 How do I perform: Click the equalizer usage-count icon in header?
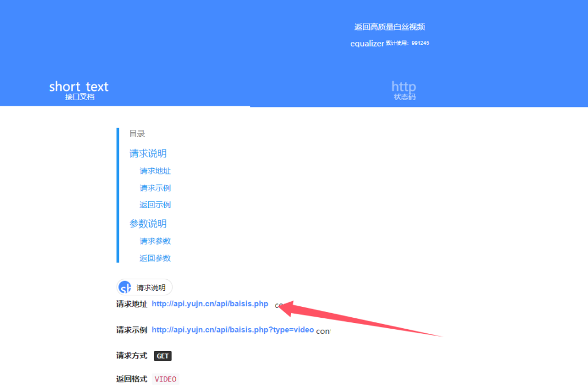(x=367, y=44)
